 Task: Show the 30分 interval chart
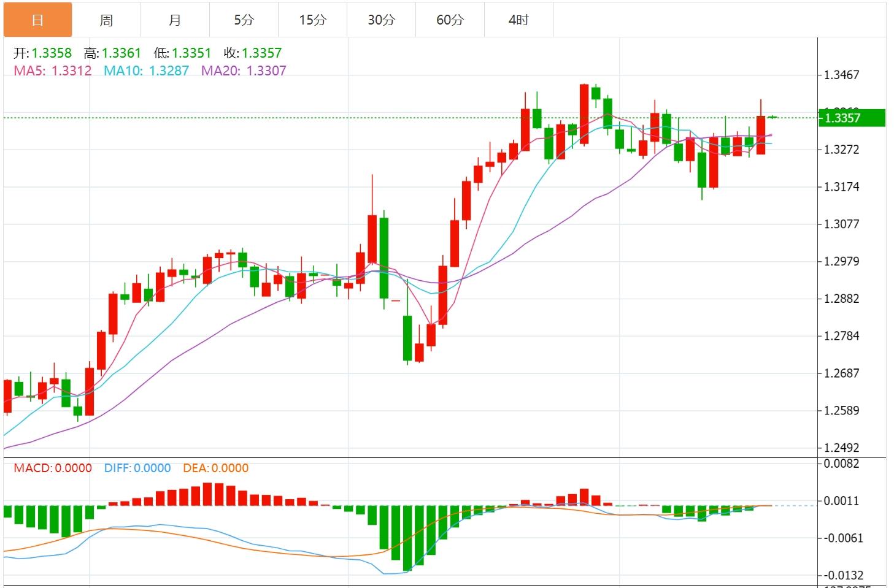click(x=381, y=20)
